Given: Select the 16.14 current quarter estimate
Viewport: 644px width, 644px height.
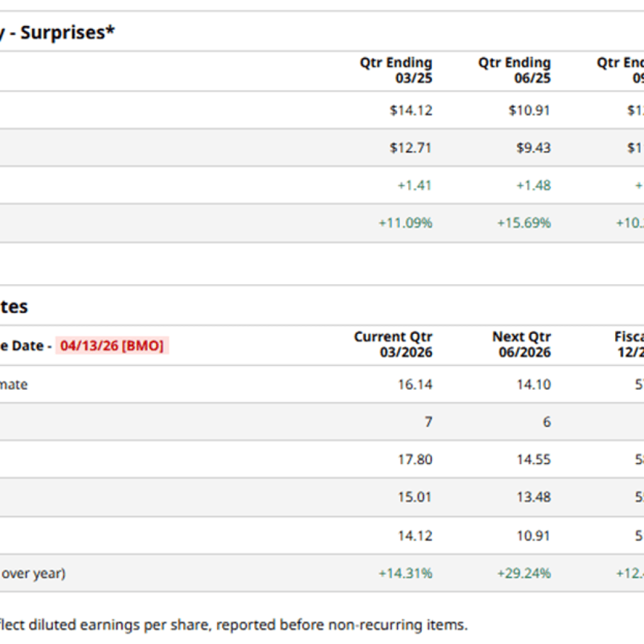Looking at the screenshot, I should [415, 384].
